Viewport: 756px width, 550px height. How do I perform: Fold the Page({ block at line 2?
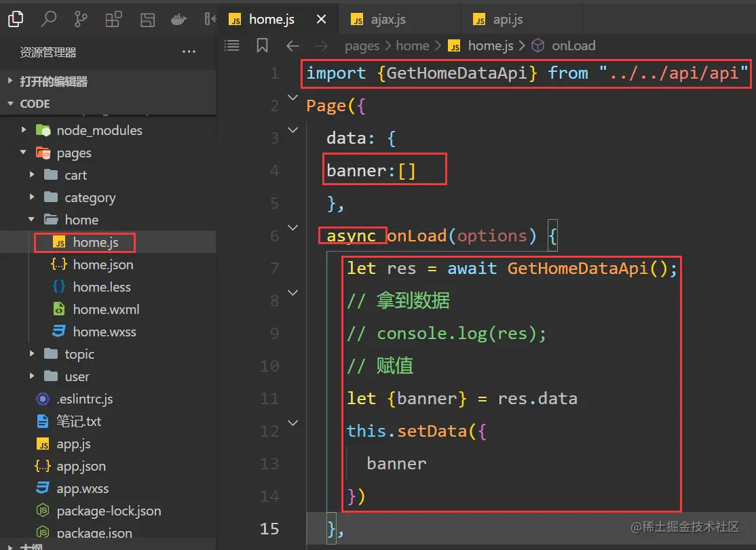pyautogui.click(x=292, y=97)
